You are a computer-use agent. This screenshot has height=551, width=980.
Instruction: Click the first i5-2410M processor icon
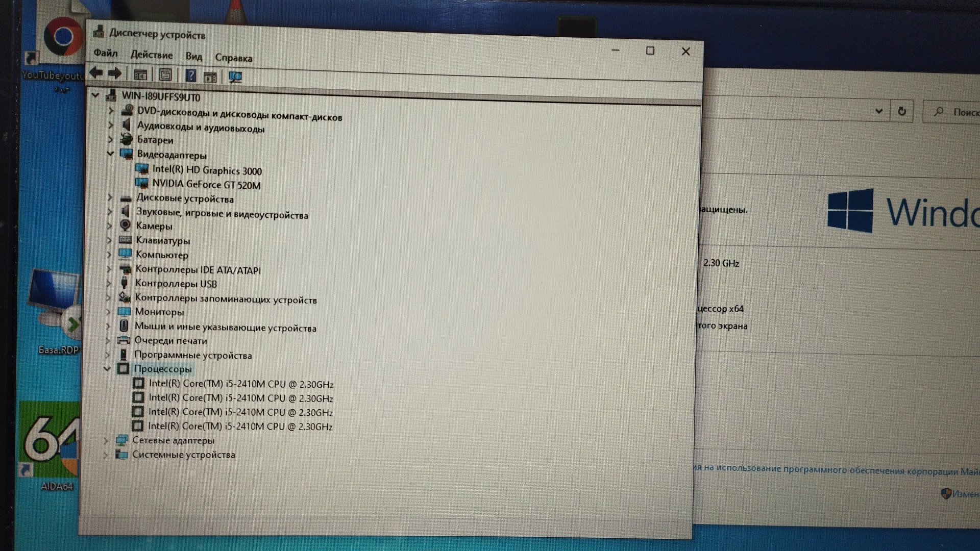coord(138,383)
